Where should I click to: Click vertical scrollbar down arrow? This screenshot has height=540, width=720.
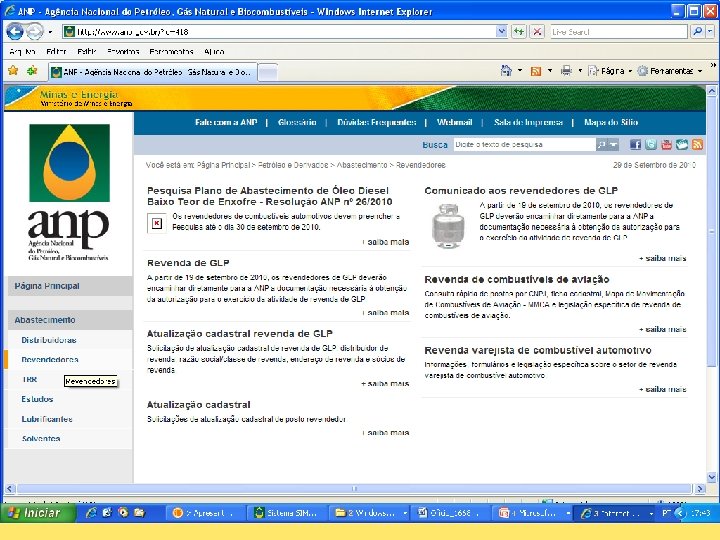711,478
